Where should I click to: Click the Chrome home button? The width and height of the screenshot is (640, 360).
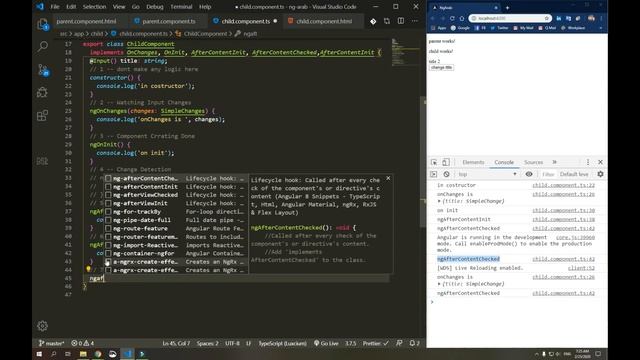(462, 18)
